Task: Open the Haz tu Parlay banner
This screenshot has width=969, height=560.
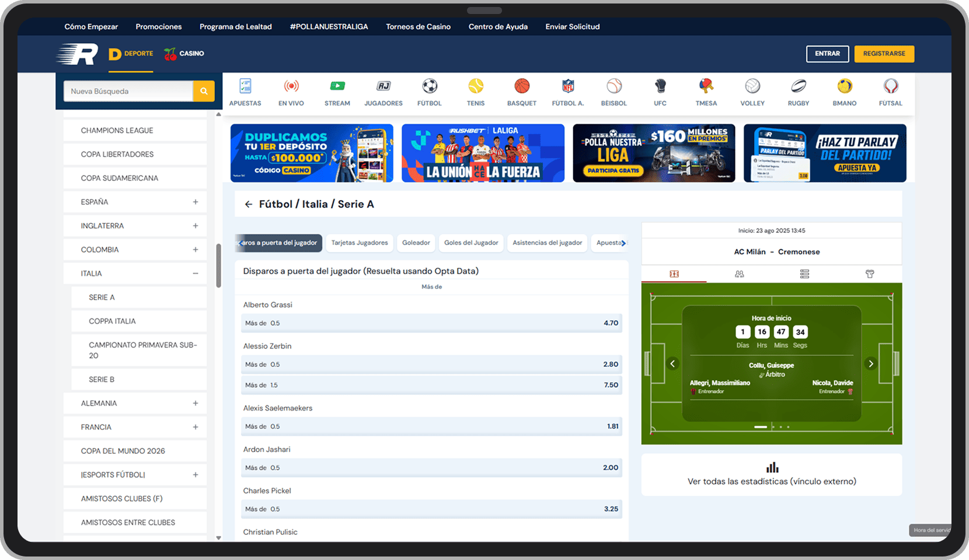Action: (x=825, y=153)
